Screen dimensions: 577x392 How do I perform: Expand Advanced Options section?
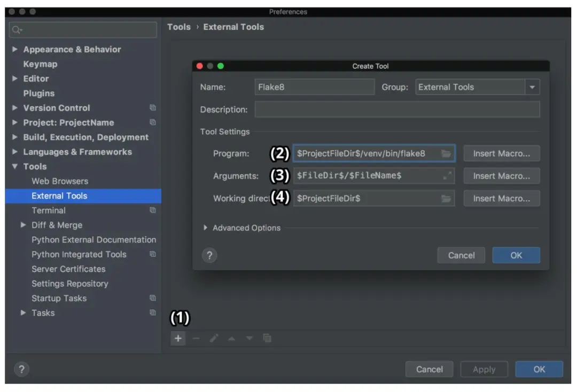pos(205,228)
